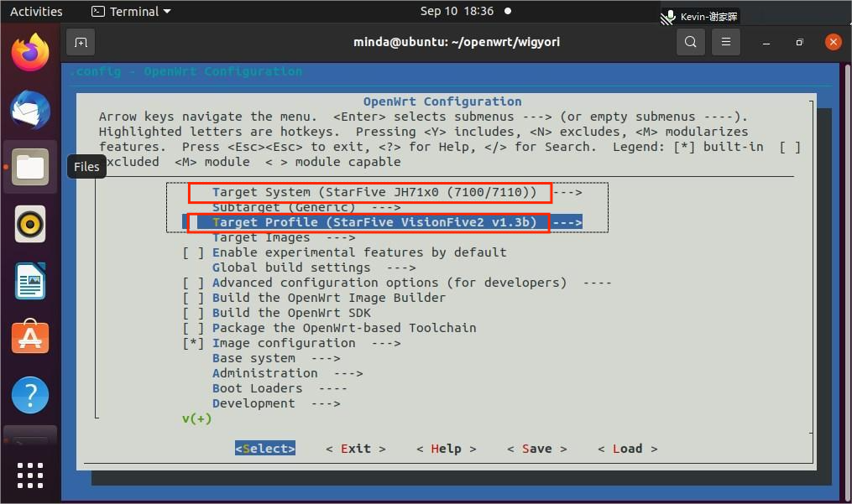Viewport: 852px width, 504px height.
Task: Click the terminal search icon
Action: (691, 42)
